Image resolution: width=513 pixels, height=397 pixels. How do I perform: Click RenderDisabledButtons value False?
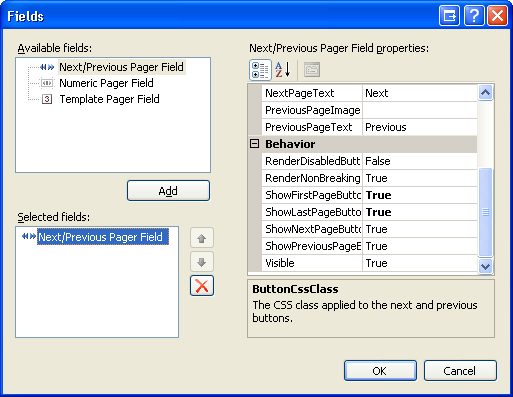[420, 161]
